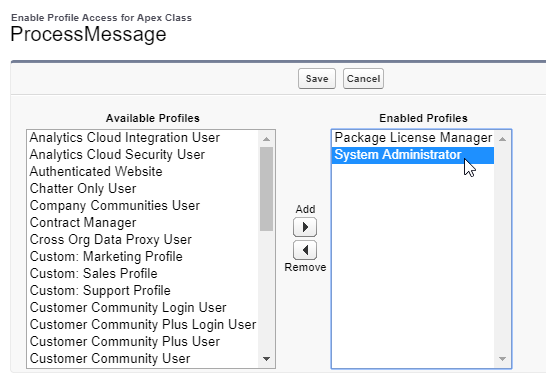The height and width of the screenshot is (384, 546).
Task: Select Custom: Marketing Profile entry
Action: tap(143, 257)
